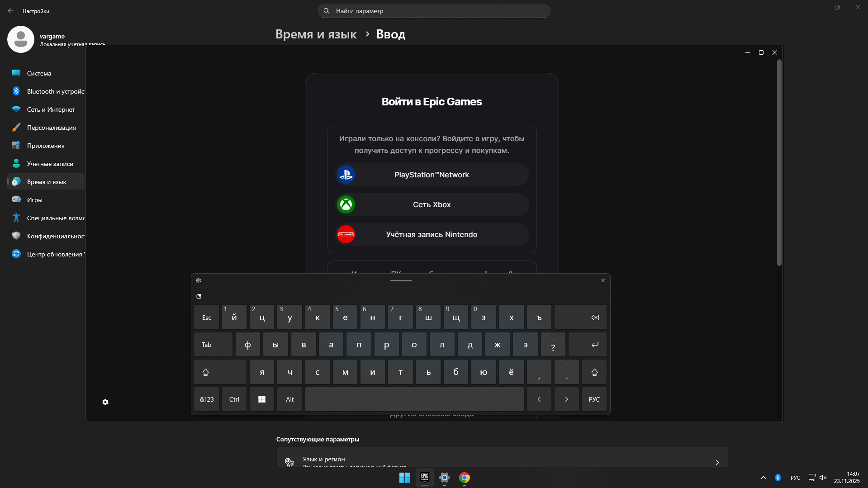Open Epic Games taskbar icon

coord(425,478)
